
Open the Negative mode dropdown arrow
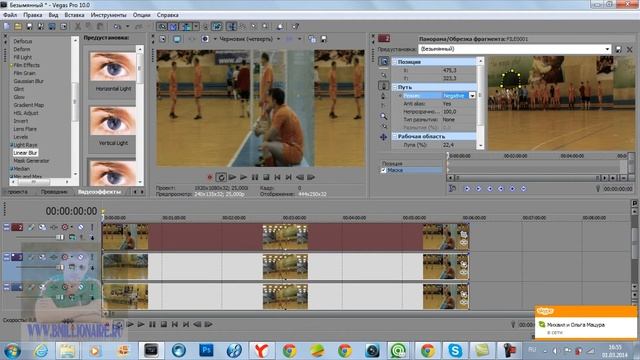(x=472, y=96)
